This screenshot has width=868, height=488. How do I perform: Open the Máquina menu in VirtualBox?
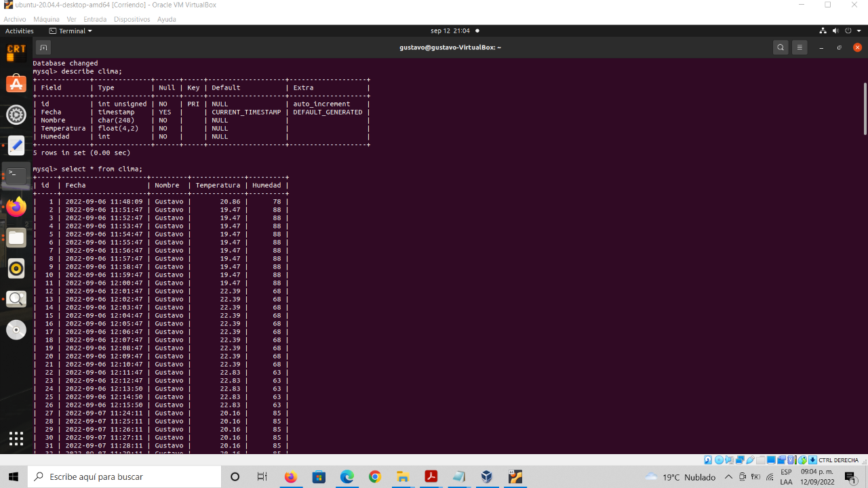pos(46,19)
